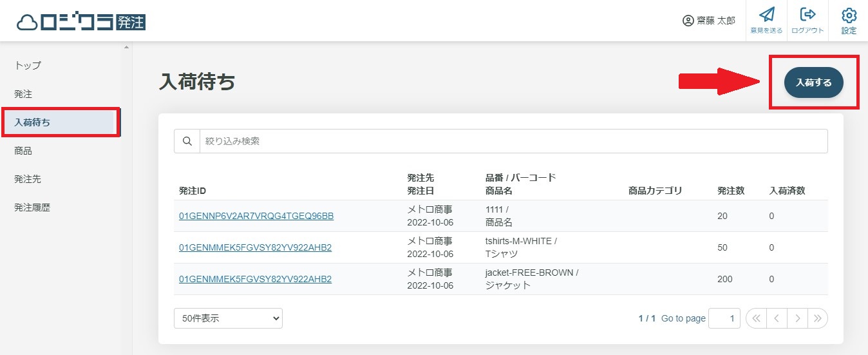Click the sidebar scroll-up arrow
The height and width of the screenshot is (355, 868).
click(x=126, y=46)
